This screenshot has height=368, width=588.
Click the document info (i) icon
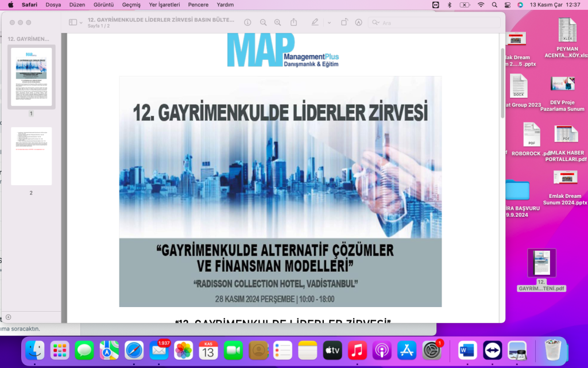248,22
